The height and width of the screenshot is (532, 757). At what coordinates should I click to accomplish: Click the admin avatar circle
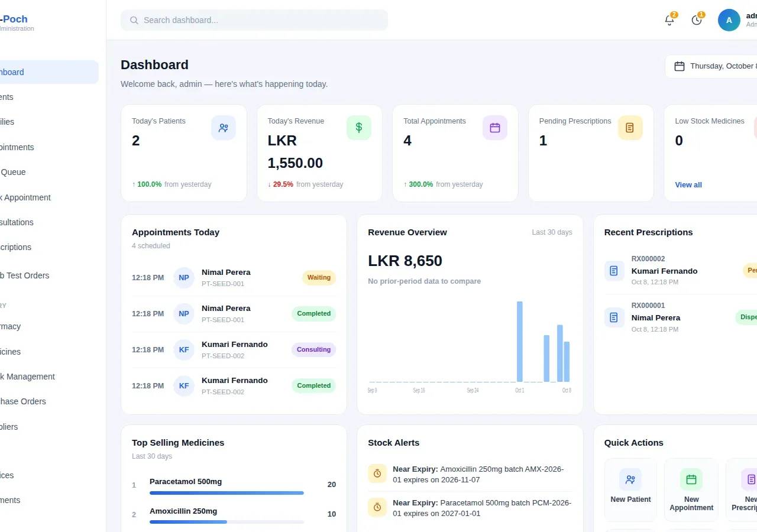pos(729,20)
